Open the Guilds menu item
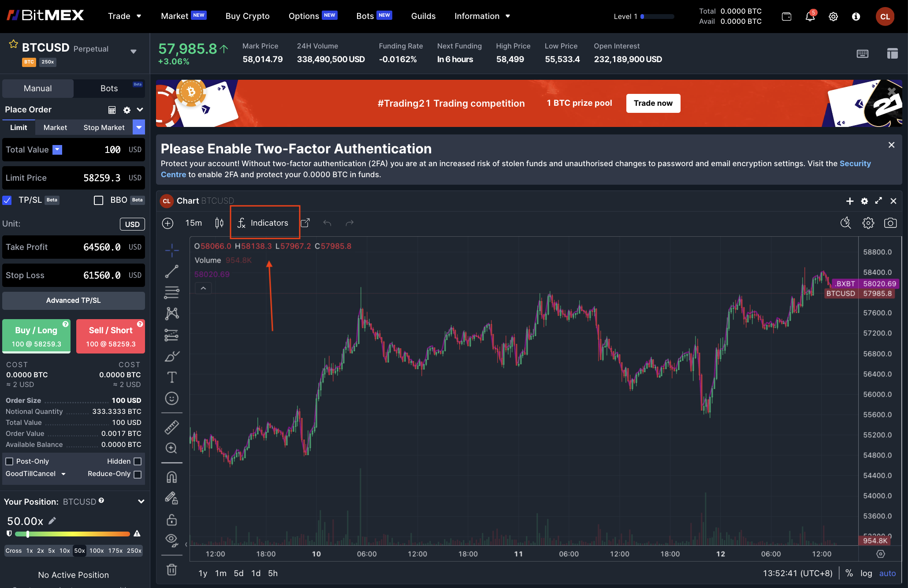Image resolution: width=908 pixels, height=588 pixels. pos(423,16)
